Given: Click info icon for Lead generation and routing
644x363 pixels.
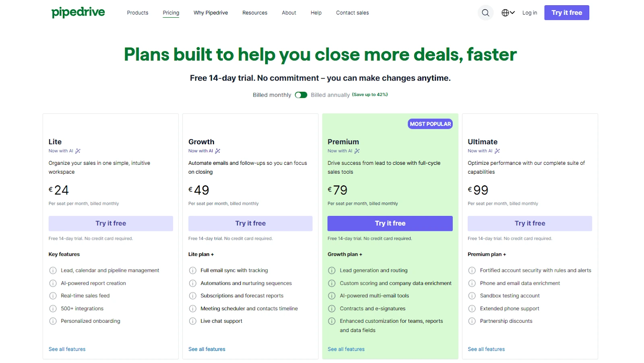Looking at the screenshot, I should (x=332, y=271).
